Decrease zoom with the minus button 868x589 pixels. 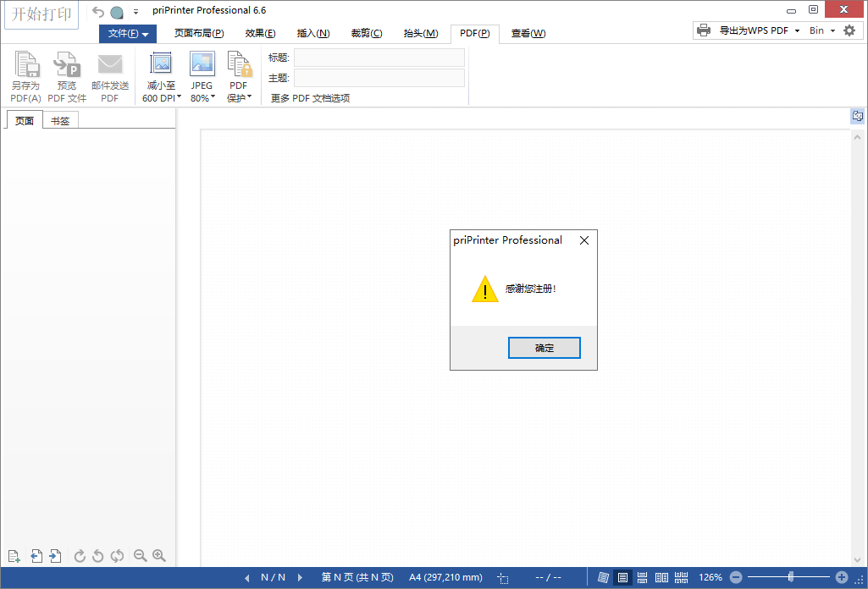[736, 577]
